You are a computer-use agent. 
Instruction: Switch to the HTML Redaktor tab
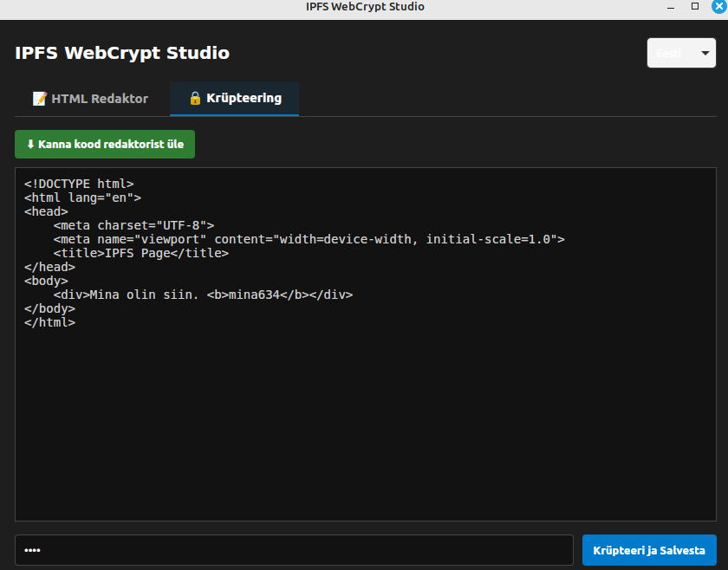click(90, 99)
